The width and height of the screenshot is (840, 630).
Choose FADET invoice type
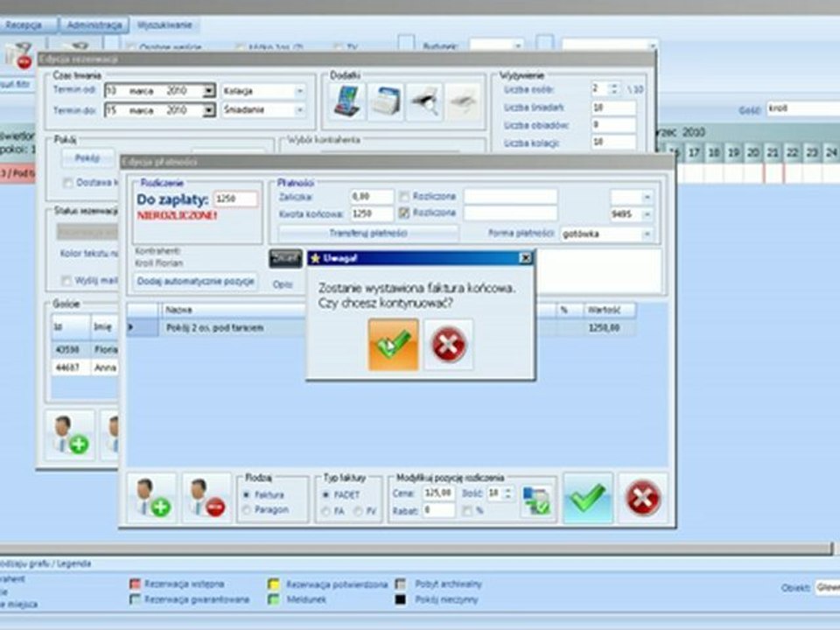click(x=325, y=494)
